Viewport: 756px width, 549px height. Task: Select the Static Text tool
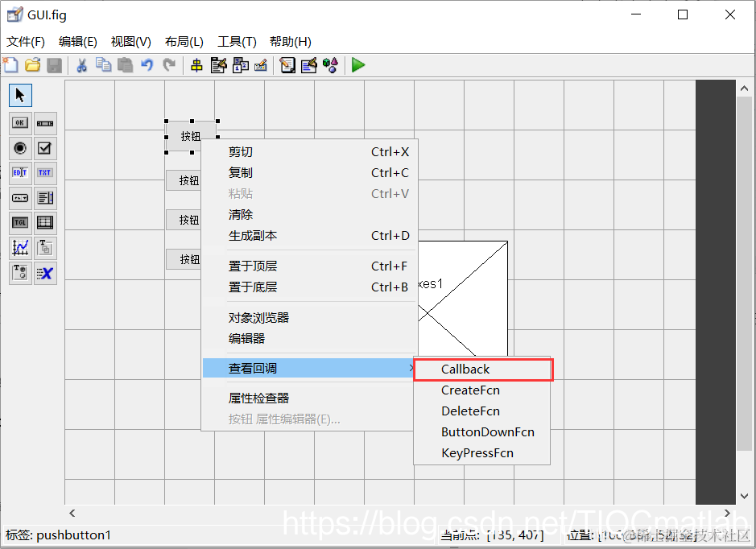[x=44, y=173]
